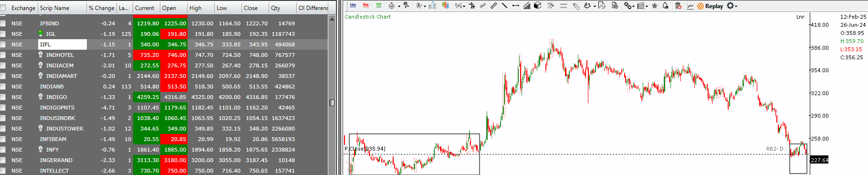Sort by the % Change column header
This screenshot has width=868, height=175.
click(101, 8)
